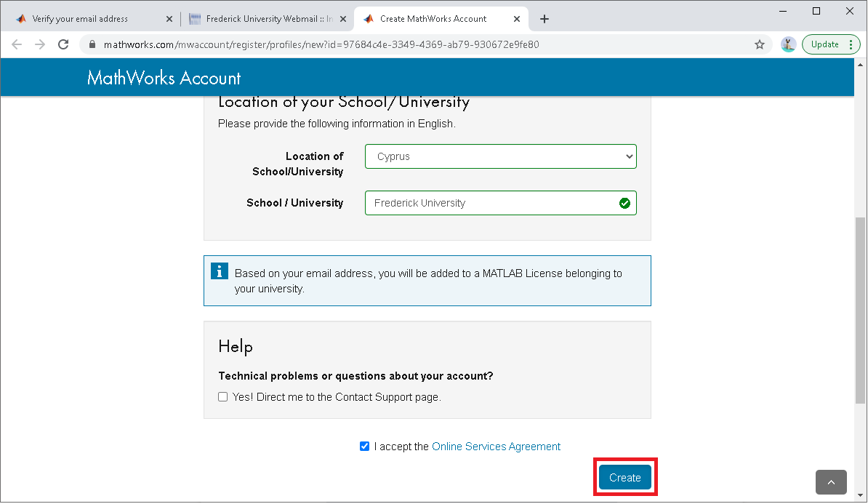Check the Contact Support page checkbox
This screenshot has height=504, width=868.
tap(223, 397)
